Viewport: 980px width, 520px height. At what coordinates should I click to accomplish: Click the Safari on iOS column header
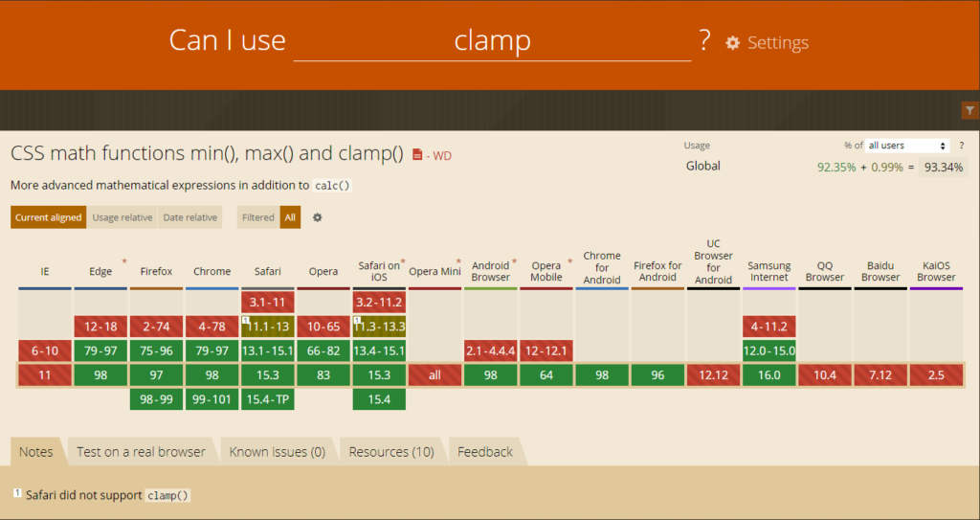click(379, 272)
